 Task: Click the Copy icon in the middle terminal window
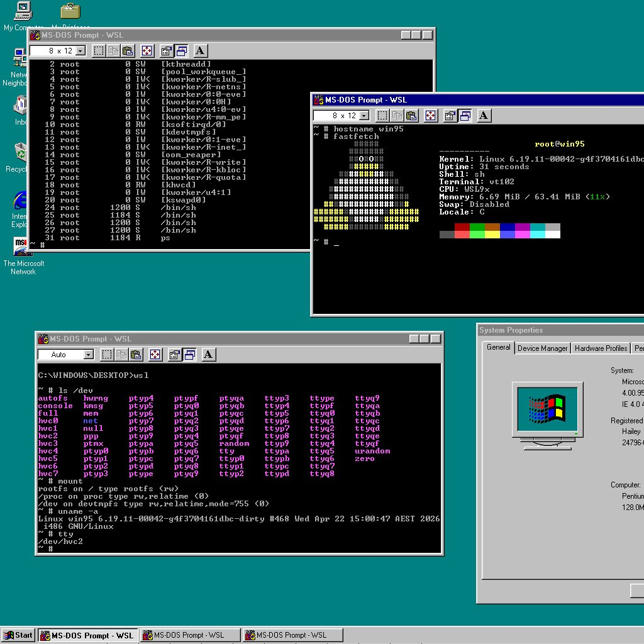[x=398, y=115]
